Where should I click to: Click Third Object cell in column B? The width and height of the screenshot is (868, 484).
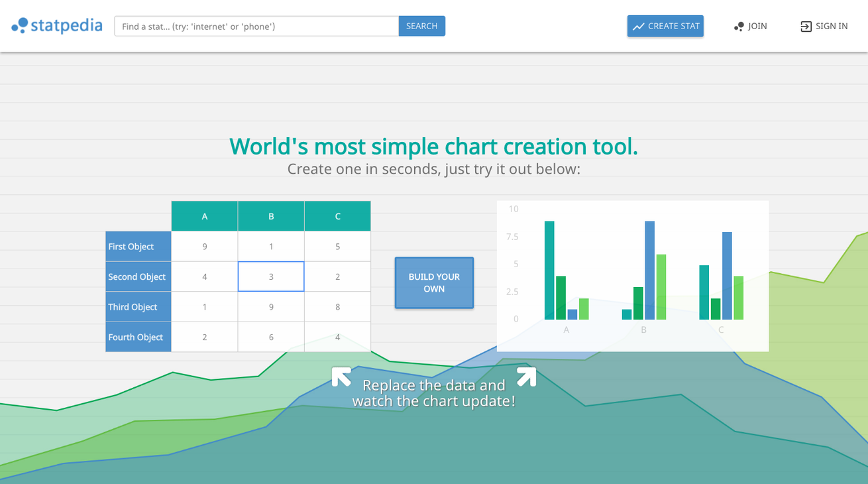pos(271,307)
